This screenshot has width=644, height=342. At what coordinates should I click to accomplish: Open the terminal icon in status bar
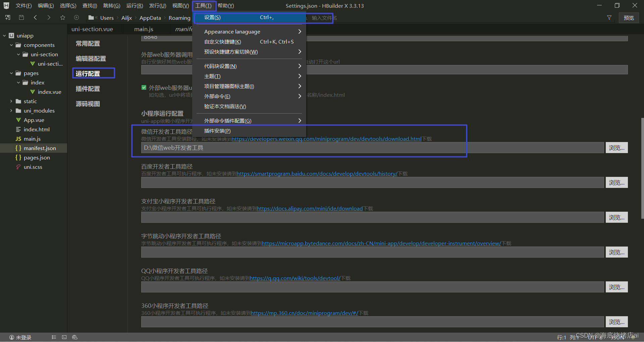point(64,337)
